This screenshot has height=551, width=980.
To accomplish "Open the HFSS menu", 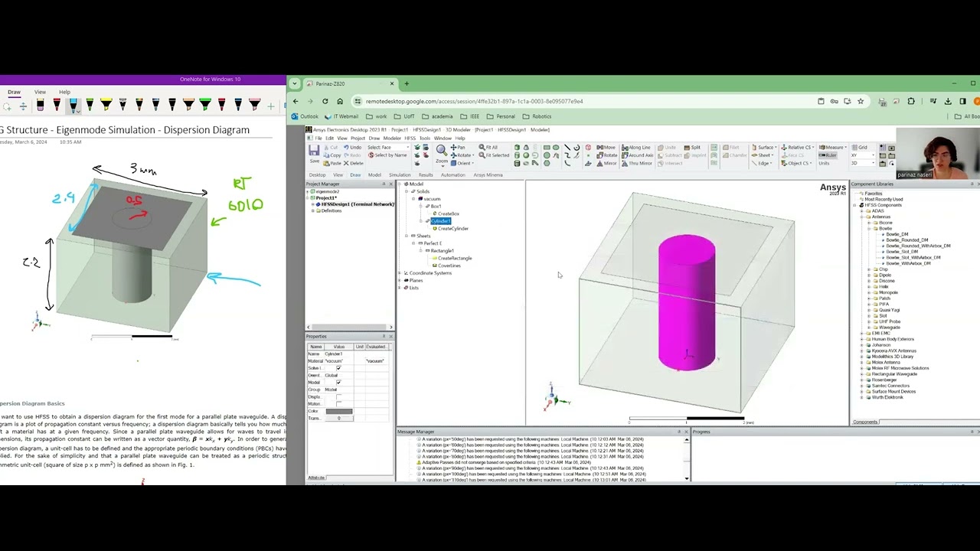I will 410,139.
